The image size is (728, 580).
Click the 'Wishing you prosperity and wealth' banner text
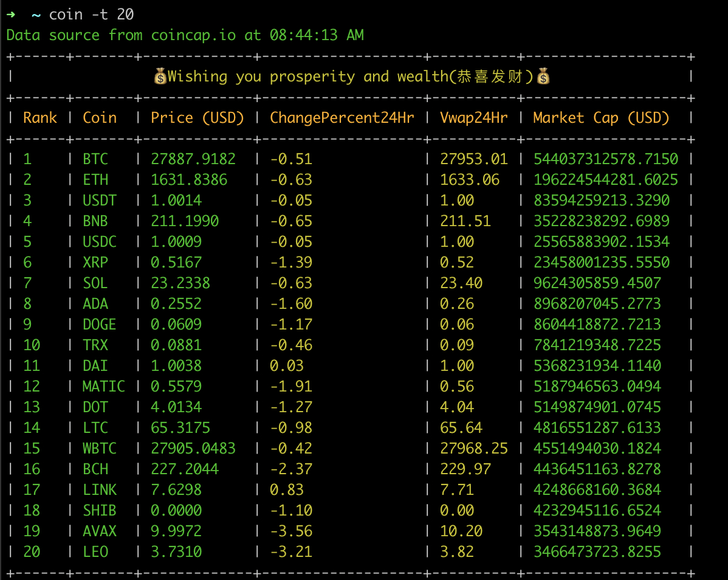[x=308, y=76]
